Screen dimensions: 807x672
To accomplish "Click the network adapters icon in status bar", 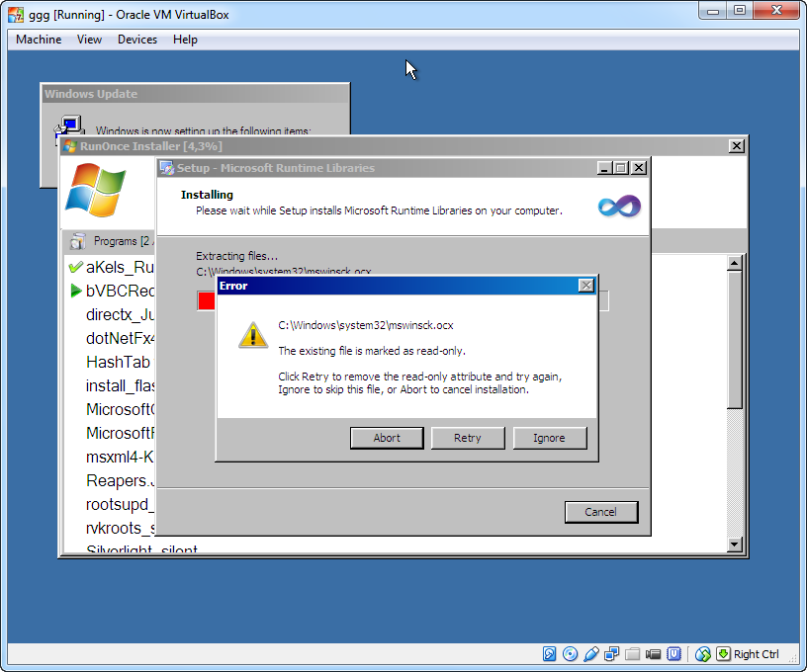I will tap(612, 653).
